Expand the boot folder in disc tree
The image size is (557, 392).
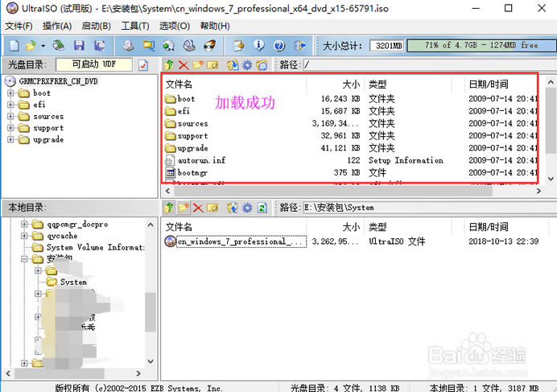pos(10,93)
